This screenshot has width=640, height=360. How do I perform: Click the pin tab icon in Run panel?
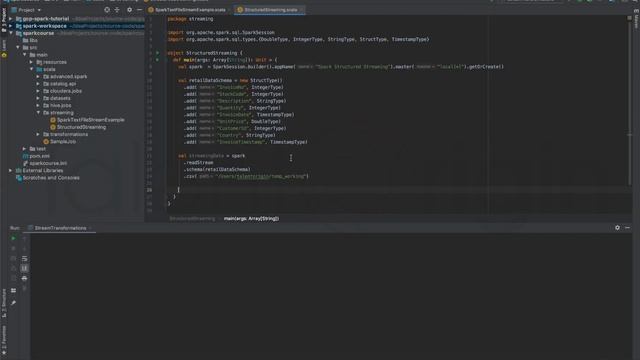pos(13,303)
